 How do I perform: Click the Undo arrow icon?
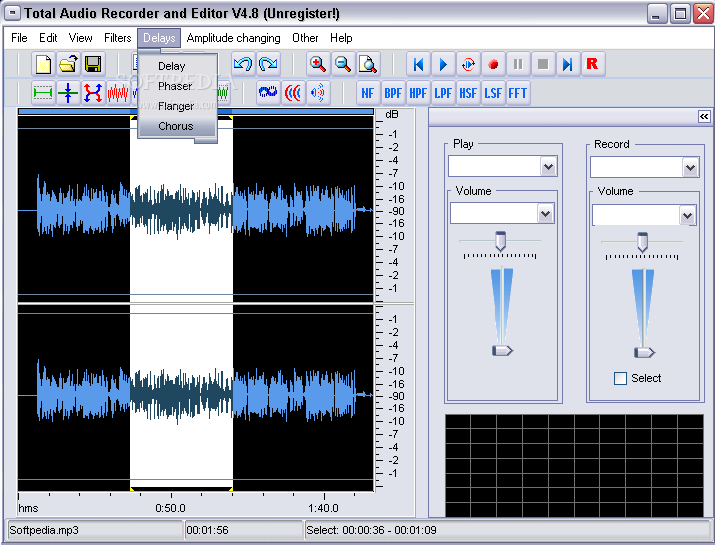[x=243, y=64]
